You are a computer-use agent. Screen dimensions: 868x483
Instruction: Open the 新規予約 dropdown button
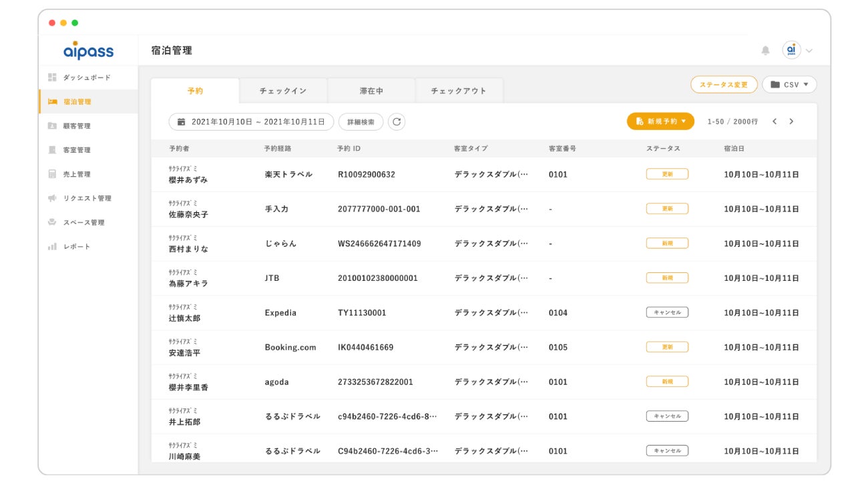660,121
